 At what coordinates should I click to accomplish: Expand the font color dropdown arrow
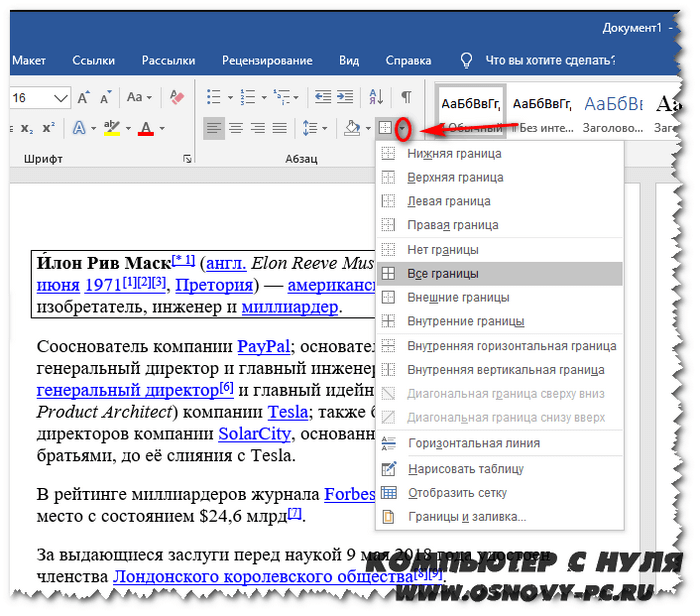point(162,129)
